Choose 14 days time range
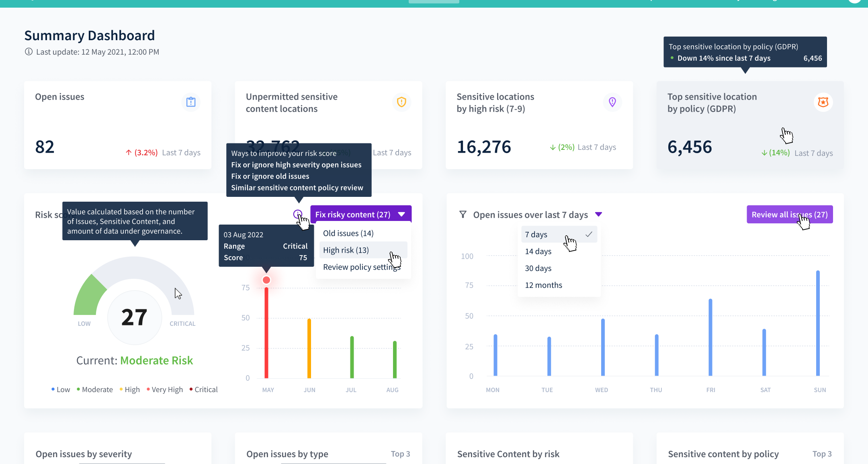This screenshot has height=464, width=868. point(559,251)
